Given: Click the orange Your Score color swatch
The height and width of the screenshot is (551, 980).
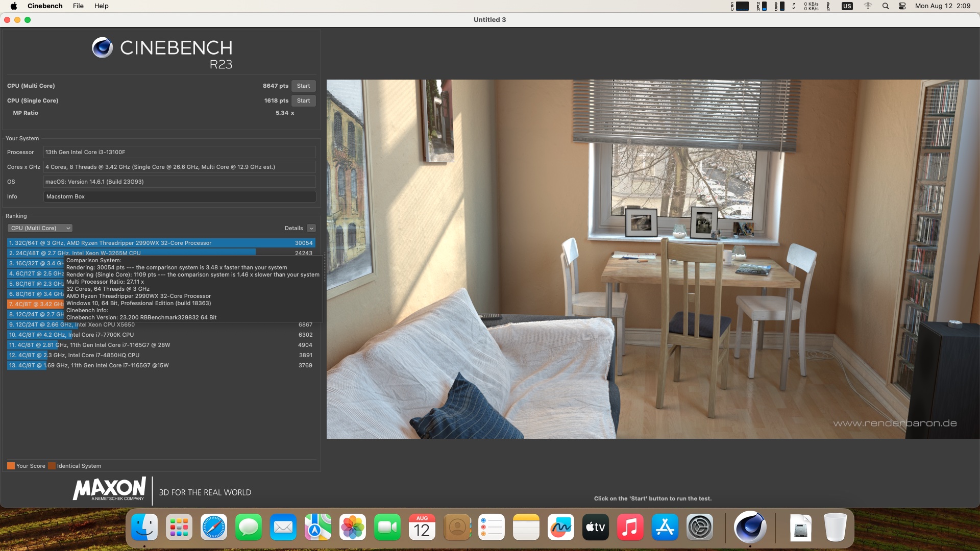Looking at the screenshot, I should 11,466.
